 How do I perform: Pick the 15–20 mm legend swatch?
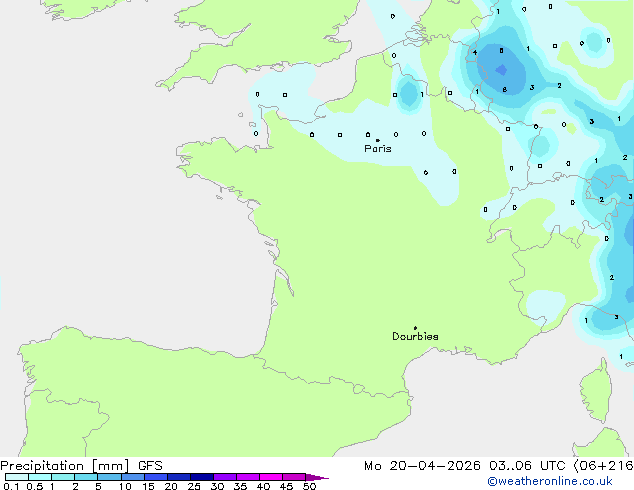156,477
